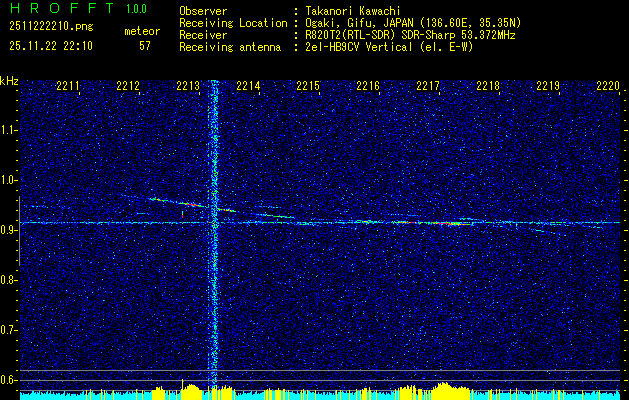Click the HROFFT title text
This screenshot has height=400, width=629.
[x=62, y=8]
